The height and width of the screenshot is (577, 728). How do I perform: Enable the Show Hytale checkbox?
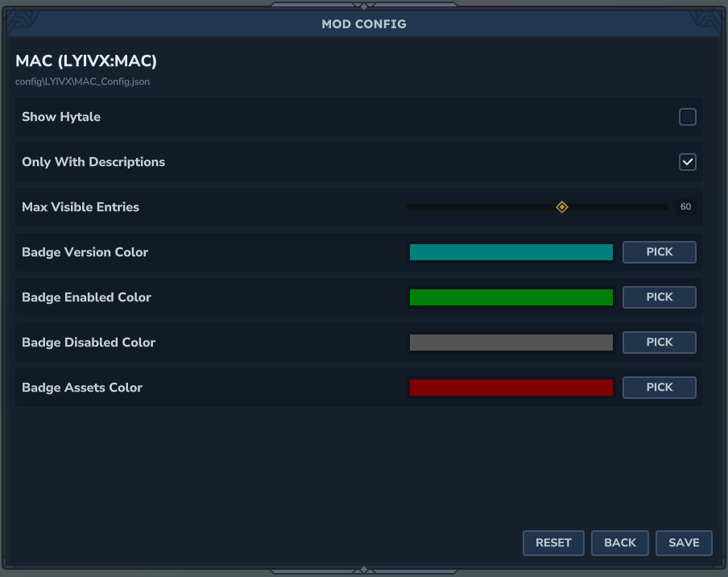(687, 117)
